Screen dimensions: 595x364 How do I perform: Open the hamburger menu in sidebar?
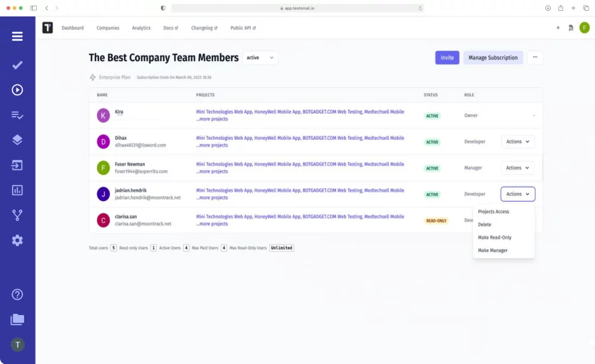17,36
